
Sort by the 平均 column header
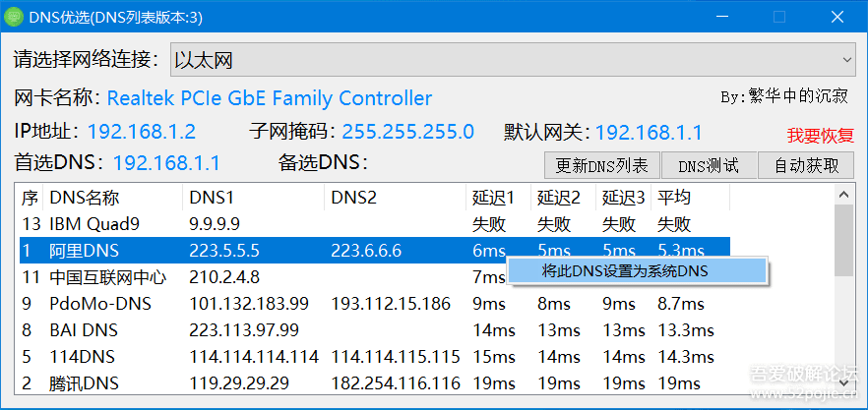click(690, 198)
